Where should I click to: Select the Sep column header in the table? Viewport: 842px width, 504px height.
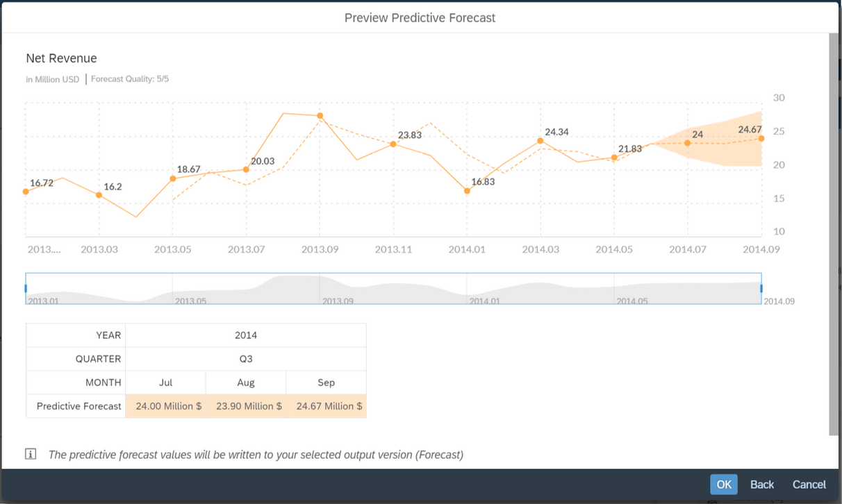coord(326,382)
